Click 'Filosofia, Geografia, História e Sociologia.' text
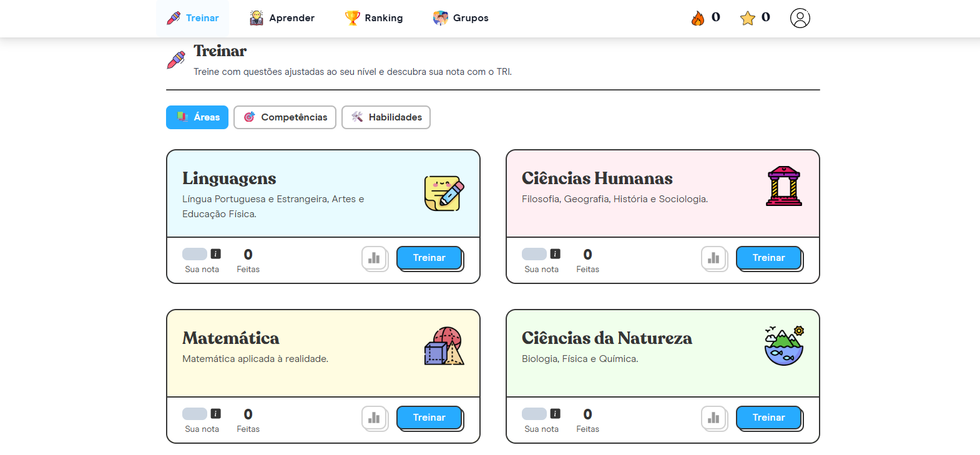The height and width of the screenshot is (455, 980). [615, 199]
